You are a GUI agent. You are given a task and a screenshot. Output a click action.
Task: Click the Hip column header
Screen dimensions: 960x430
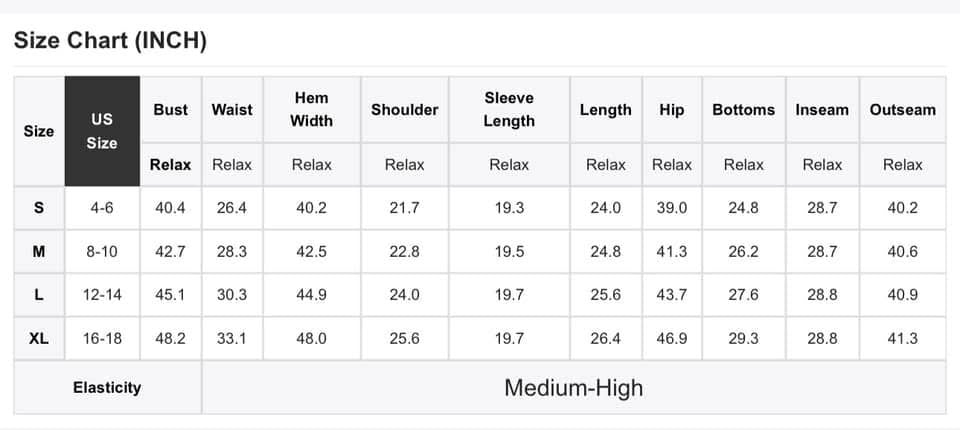point(672,110)
